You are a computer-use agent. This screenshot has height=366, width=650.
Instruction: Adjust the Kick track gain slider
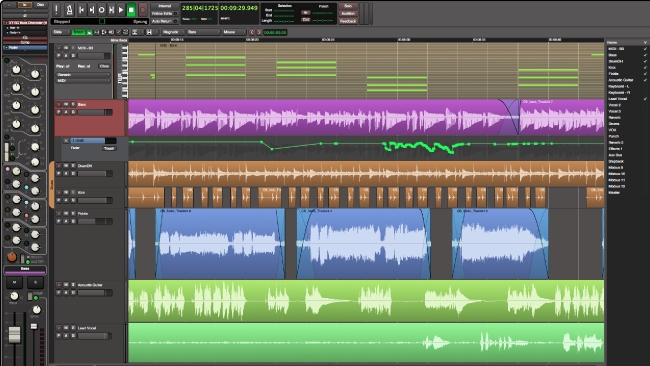(x=95, y=200)
